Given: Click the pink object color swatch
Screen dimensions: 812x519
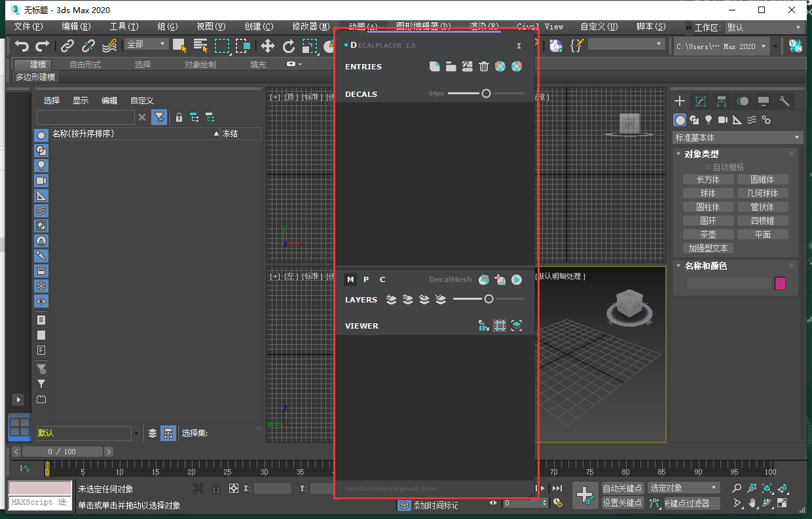Looking at the screenshot, I should [x=780, y=283].
